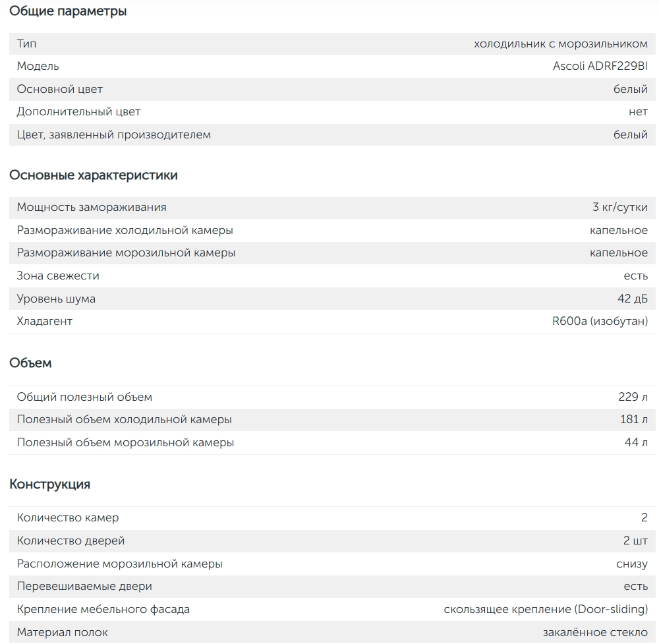
Task: Click the "Мощность замораживания" row label
Action: [92, 207]
